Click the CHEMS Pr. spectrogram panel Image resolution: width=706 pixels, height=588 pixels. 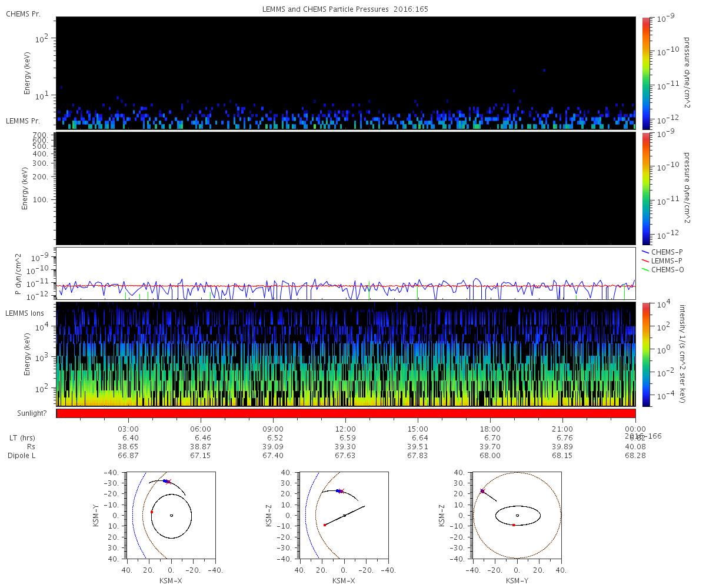346,73
